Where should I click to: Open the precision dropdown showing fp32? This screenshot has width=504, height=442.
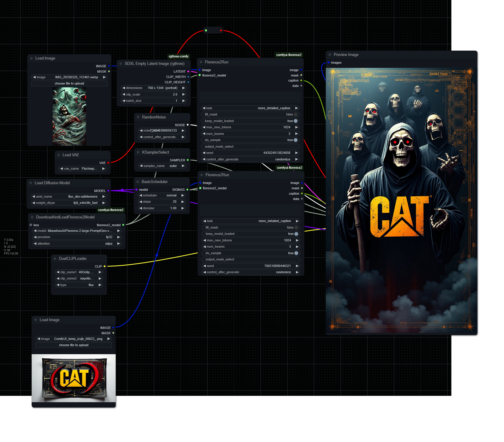tap(77, 237)
